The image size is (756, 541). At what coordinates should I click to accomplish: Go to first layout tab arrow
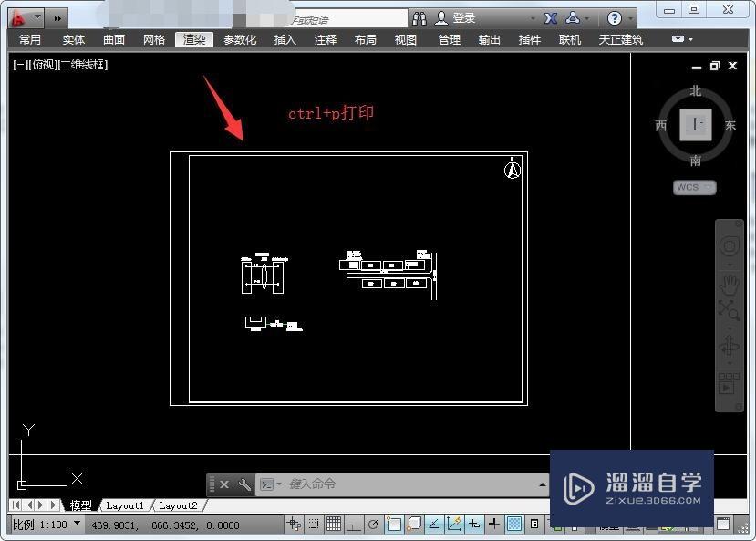coord(16,505)
